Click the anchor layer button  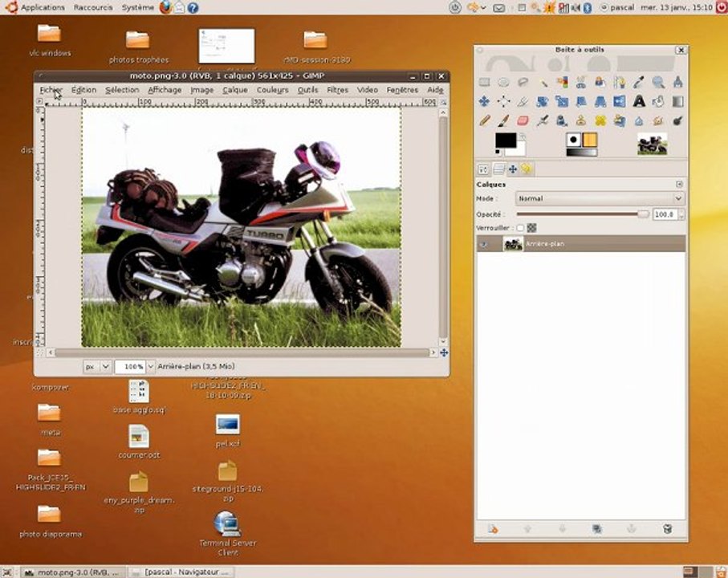(x=632, y=529)
